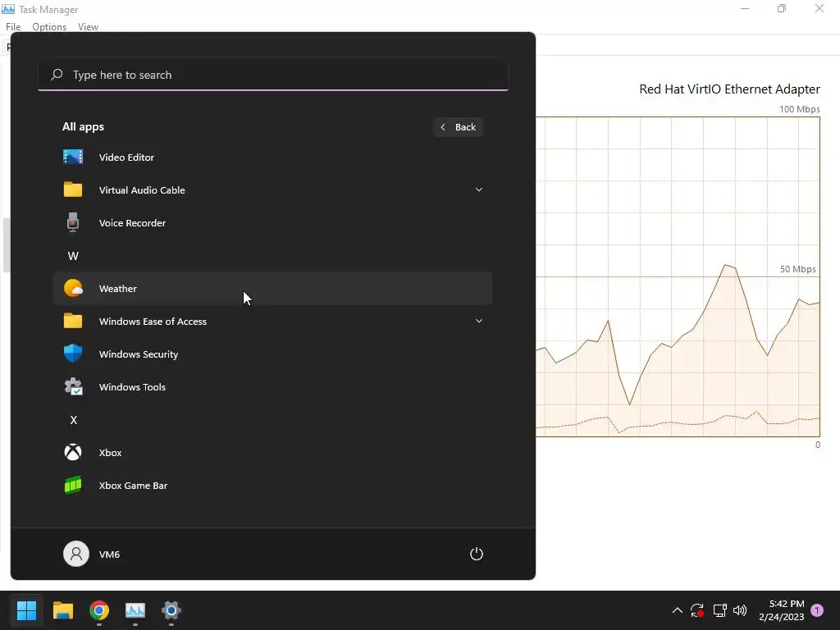Image resolution: width=840 pixels, height=630 pixels.
Task: Open the File menu in Task Manager
Action: click(13, 27)
